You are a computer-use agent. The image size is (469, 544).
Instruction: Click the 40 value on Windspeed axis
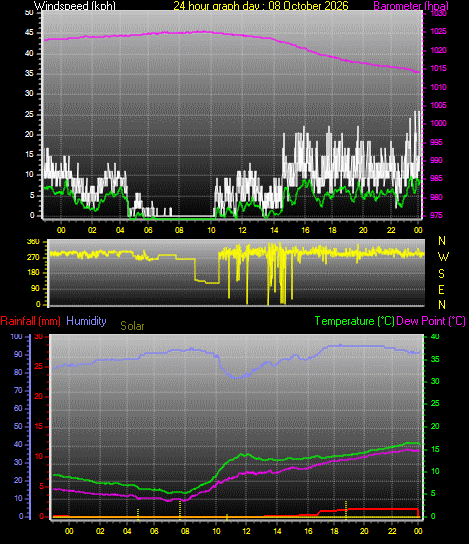click(29, 53)
